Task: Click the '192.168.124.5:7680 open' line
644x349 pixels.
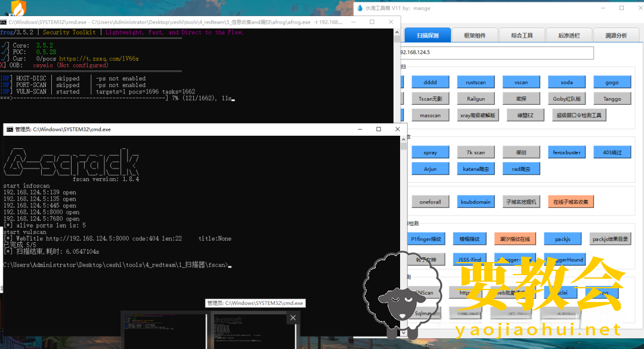Action: click(x=42, y=219)
